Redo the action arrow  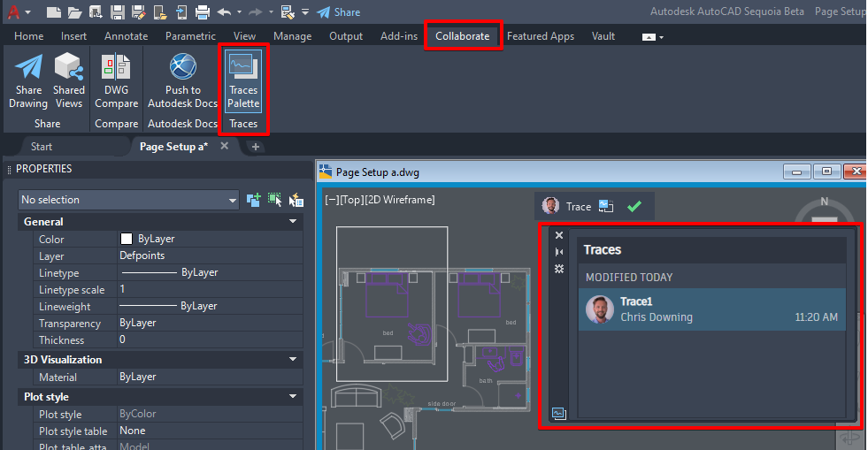[x=255, y=11]
